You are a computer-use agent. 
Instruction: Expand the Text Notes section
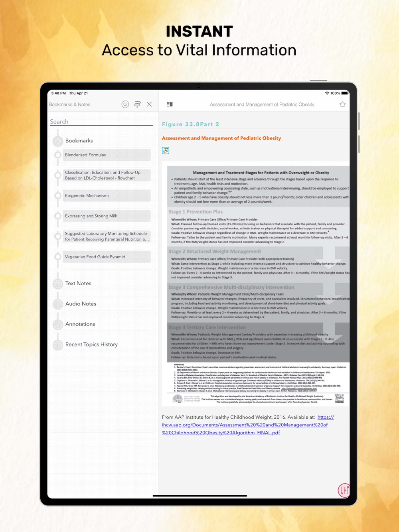click(x=78, y=284)
